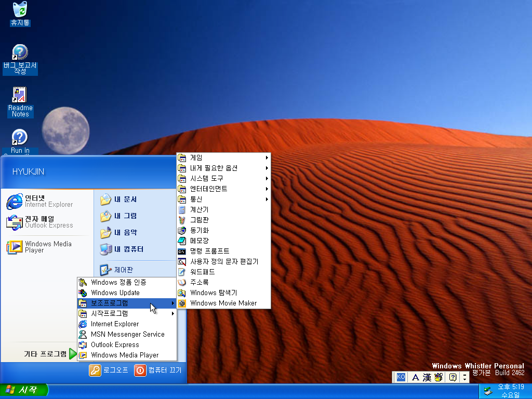Open 내 음악 folder
Viewport: 532px width, 399px height.
coord(118,232)
